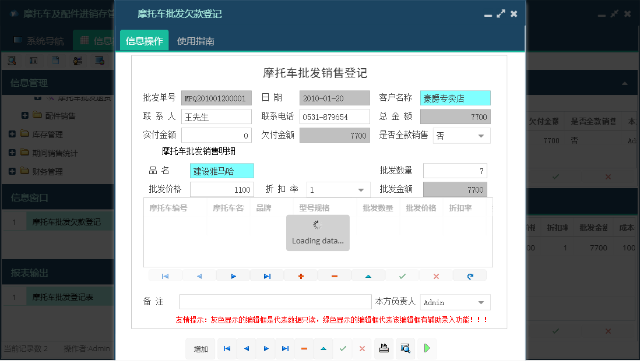The width and height of the screenshot is (640, 364).
Task: Click the green execute arrow icon
Action: point(426,349)
